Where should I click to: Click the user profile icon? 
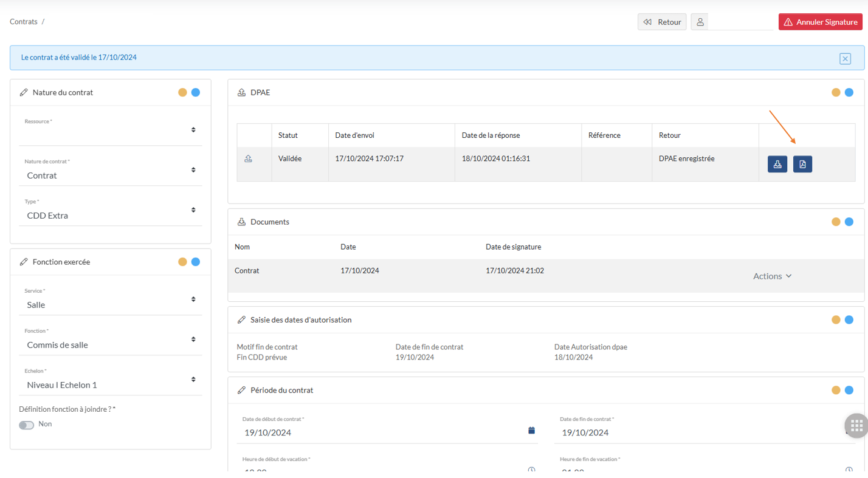pyautogui.click(x=700, y=22)
